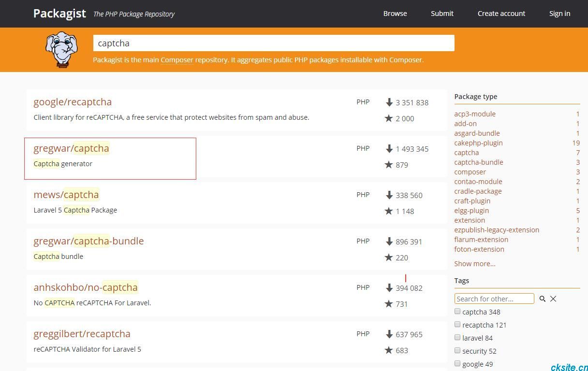
Task: Filter by craft-plugin package type
Action: (472, 201)
